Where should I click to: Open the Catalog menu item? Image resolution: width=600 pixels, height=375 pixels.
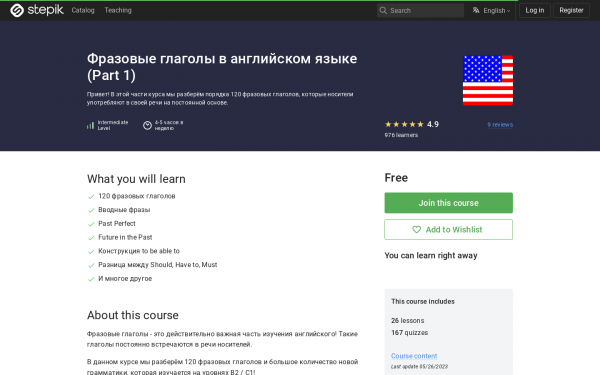tap(83, 10)
